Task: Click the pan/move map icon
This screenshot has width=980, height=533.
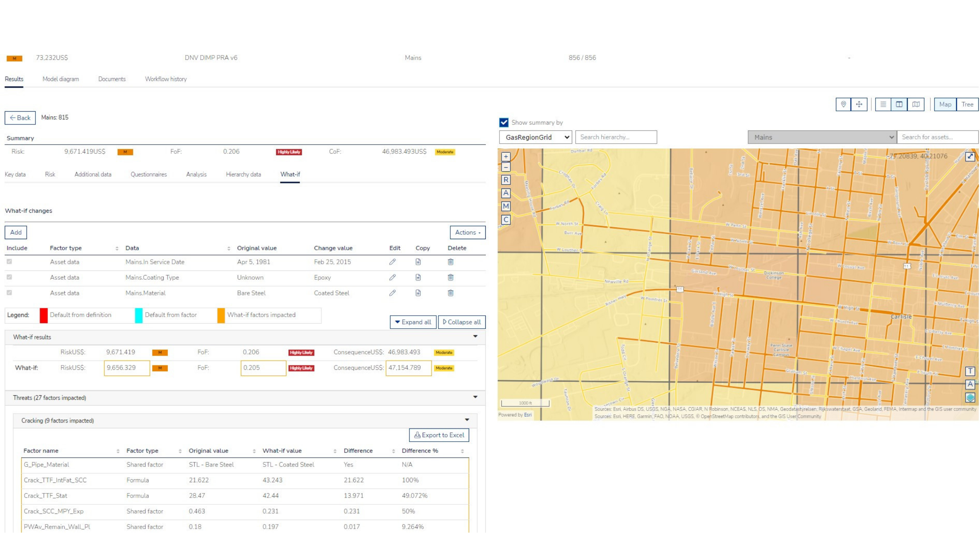Action: (x=859, y=104)
